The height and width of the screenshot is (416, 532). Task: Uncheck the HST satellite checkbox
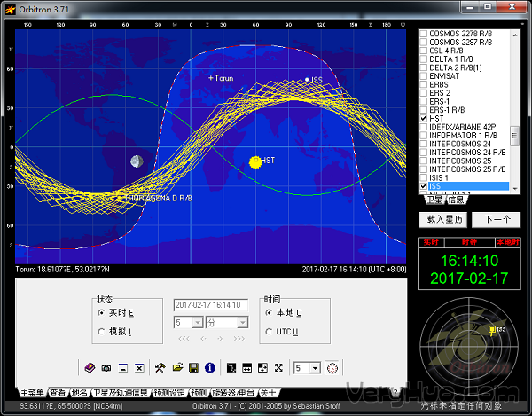click(x=424, y=118)
